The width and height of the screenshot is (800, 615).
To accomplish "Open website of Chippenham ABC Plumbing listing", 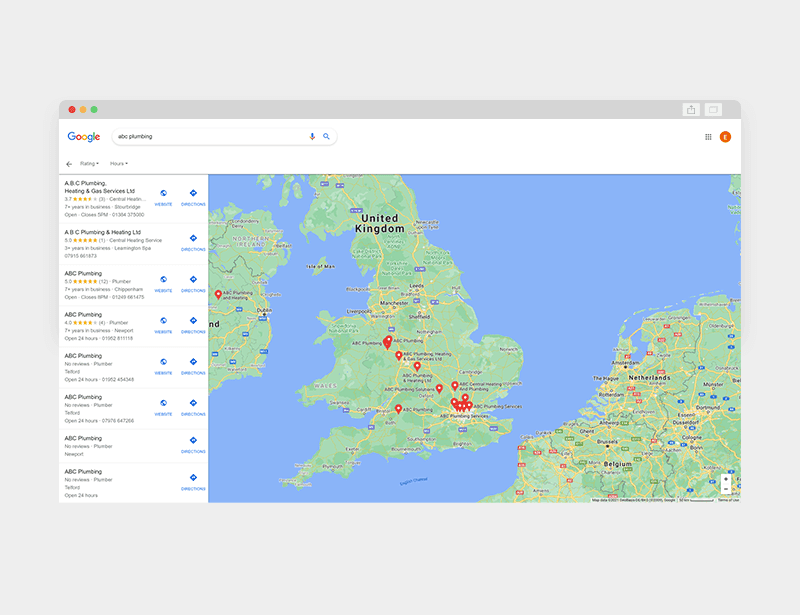I will point(163,283).
